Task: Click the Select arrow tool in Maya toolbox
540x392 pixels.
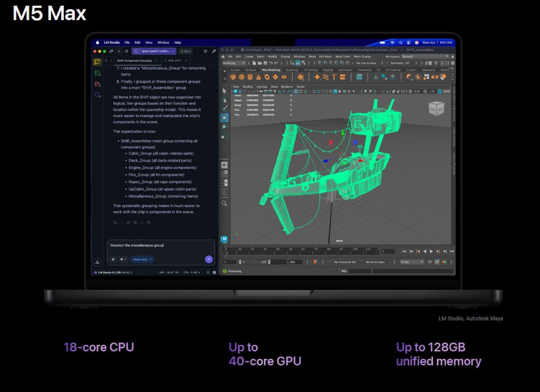Action: 224,91
